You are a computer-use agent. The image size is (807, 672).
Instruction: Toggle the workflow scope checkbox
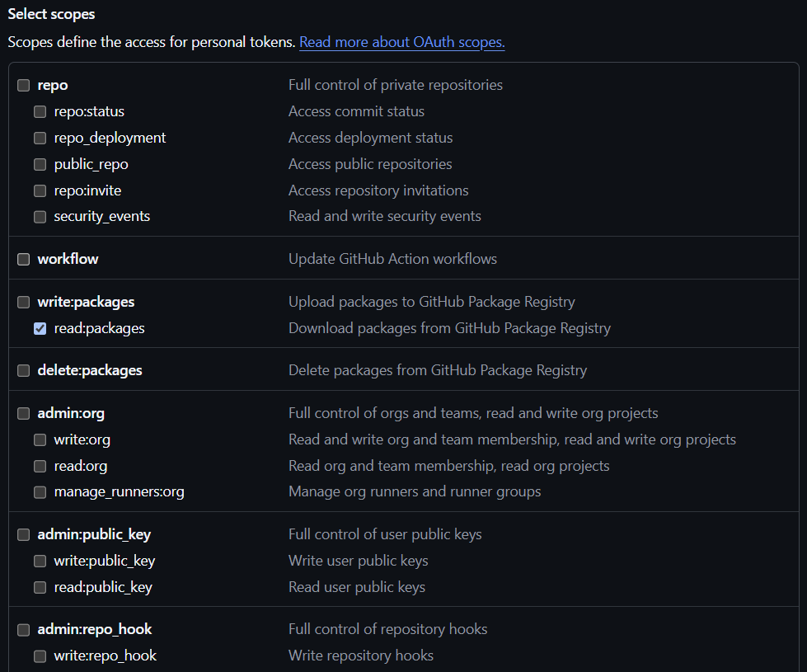point(24,259)
